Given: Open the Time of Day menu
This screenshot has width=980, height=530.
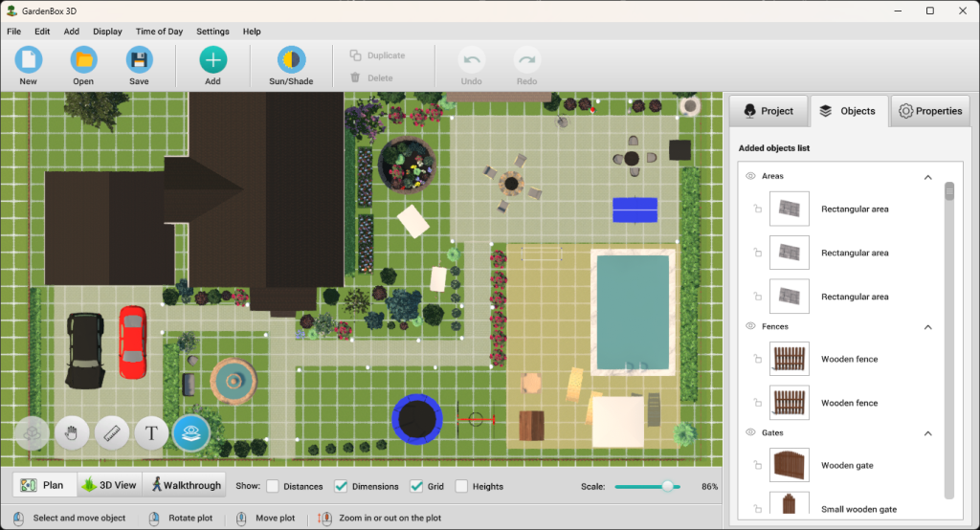Looking at the screenshot, I should tap(160, 32).
